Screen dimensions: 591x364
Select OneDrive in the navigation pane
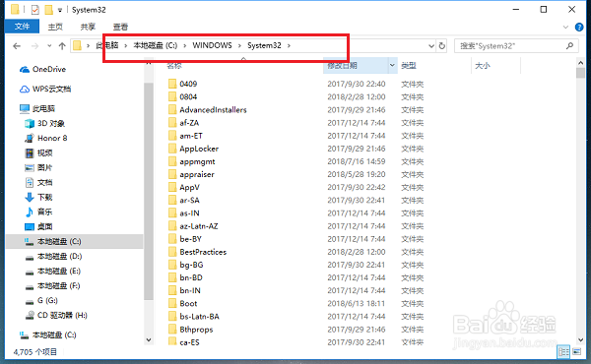tap(42, 69)
